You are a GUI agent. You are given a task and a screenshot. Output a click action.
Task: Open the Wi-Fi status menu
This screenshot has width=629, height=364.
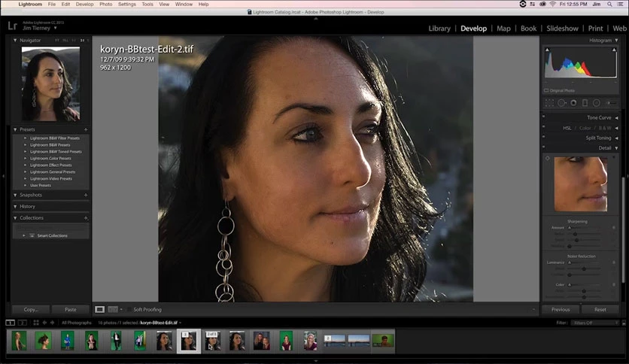(553, 4)
